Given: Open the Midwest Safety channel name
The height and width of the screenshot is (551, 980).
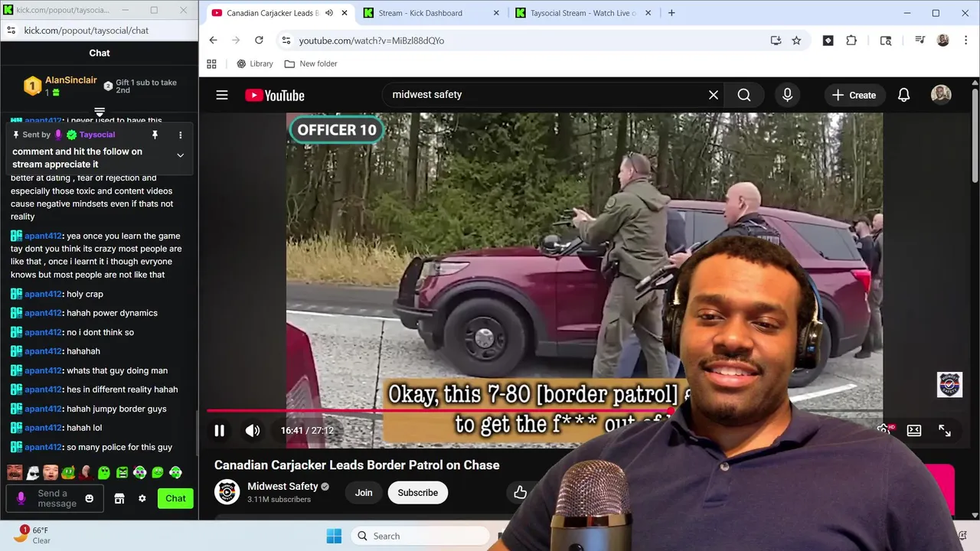Looking at the screenshot, I should [x=283, y=487].
